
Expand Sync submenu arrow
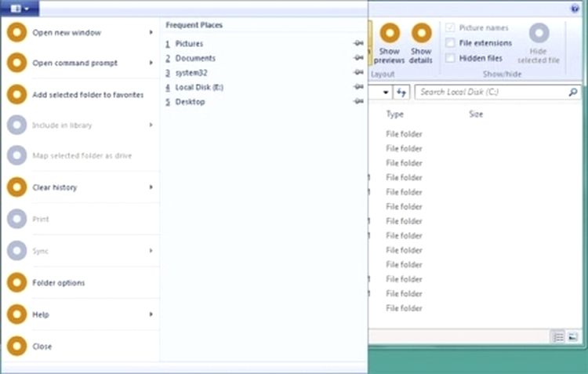[x=151, y=251]
